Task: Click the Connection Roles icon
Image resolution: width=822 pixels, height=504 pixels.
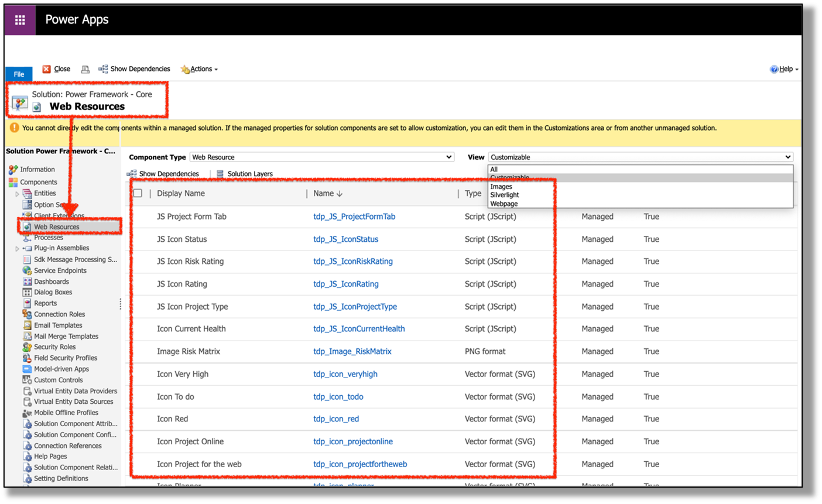Action: click(27, 314)
